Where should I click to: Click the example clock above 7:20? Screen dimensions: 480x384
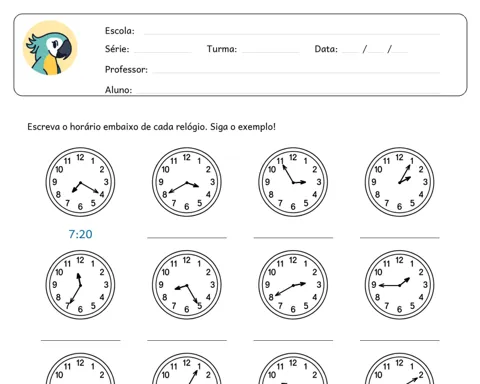pos(80,182)
